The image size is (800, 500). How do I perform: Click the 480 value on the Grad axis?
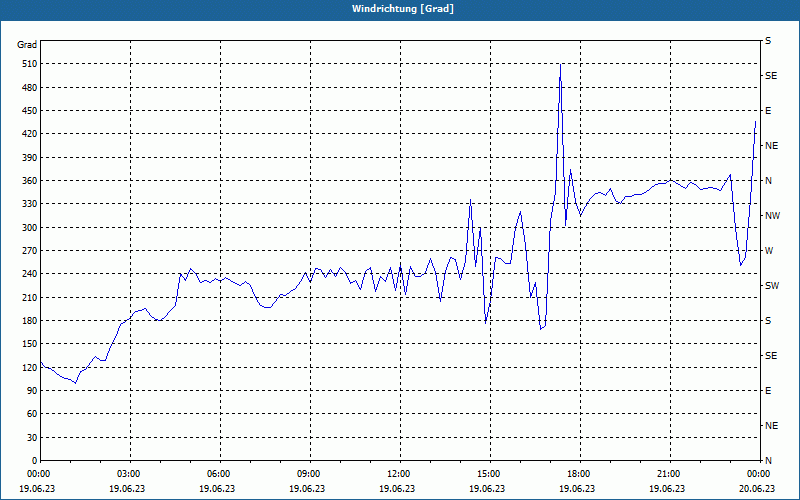(31, 88)
